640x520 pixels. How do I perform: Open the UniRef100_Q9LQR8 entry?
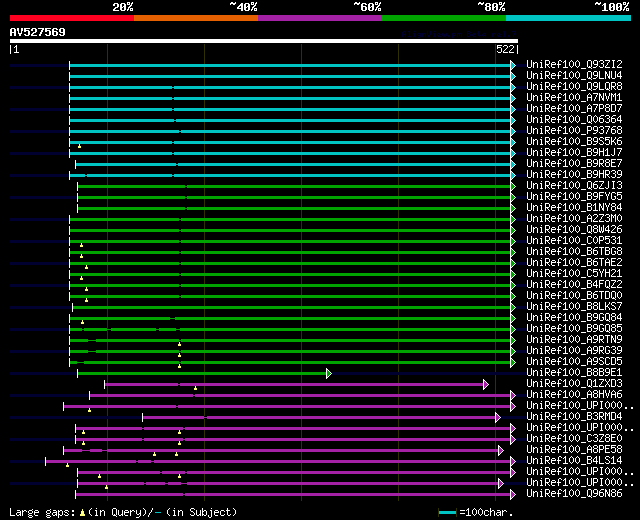coord(574,87)
